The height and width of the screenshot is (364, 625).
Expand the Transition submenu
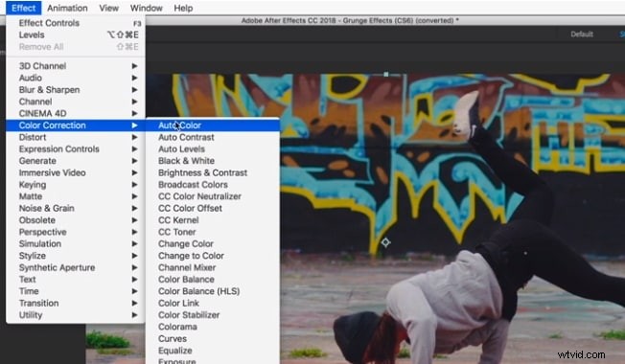[76, 303]
